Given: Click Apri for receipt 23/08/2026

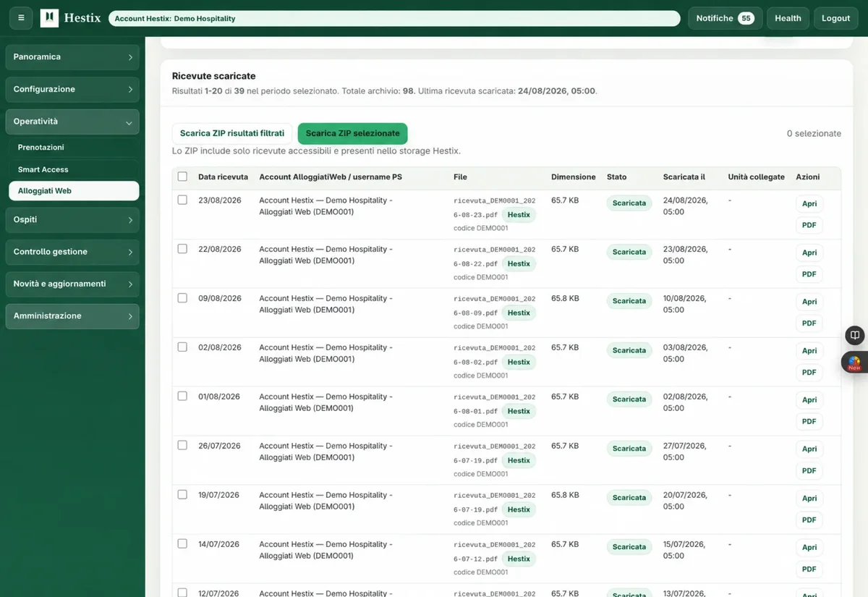Looking at the screenshot, I should (809, 204).
